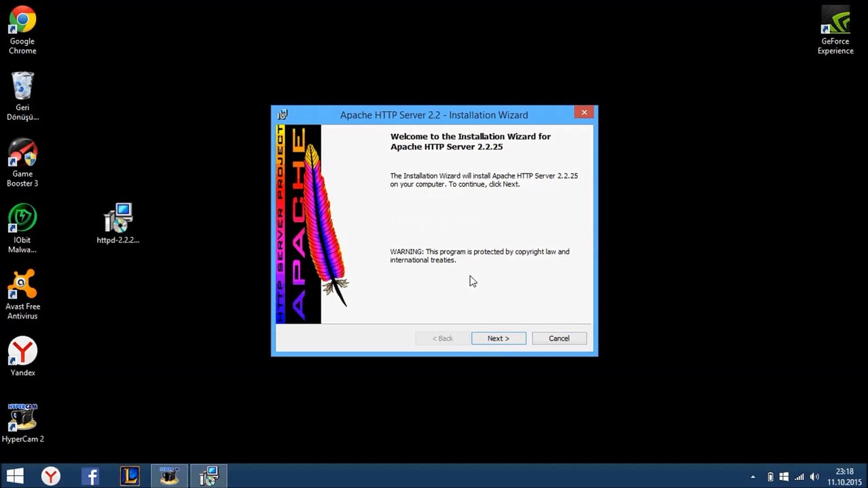Cancel the Apache installation wizard
This screenshot has width=868, height=488.
pos(559,338)
